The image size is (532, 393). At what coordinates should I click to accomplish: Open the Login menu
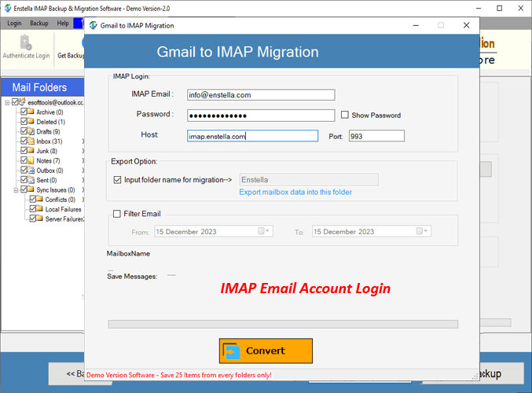[14, 23]
